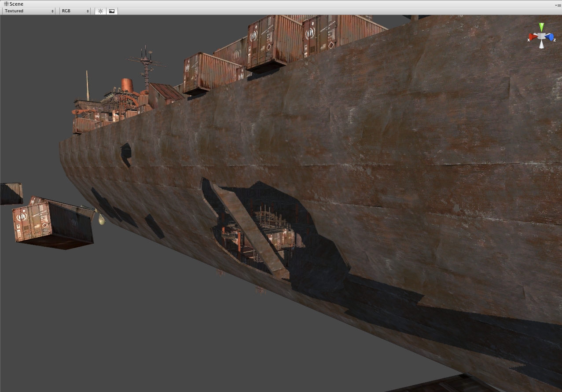This screenshot has height=392, width=562.
Task: Click the white bottom cone of the gizmo
Action: 541,45
